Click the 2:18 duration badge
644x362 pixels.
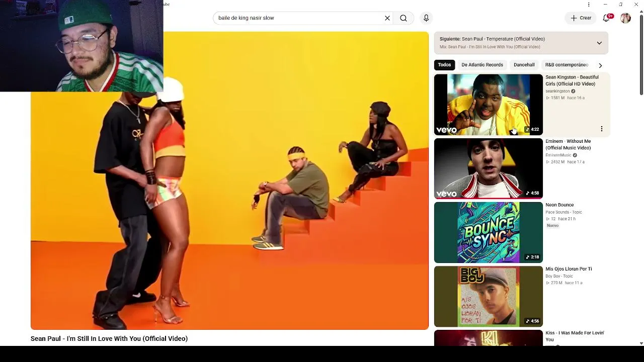tap(532, 257)
